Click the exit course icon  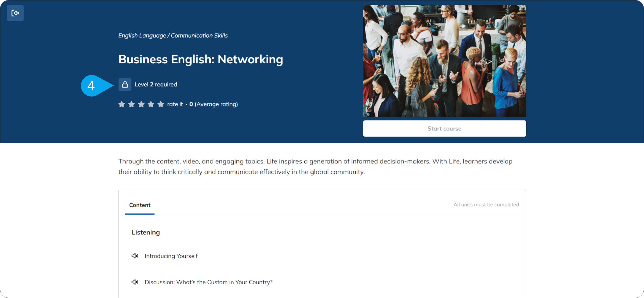point(15,13)
